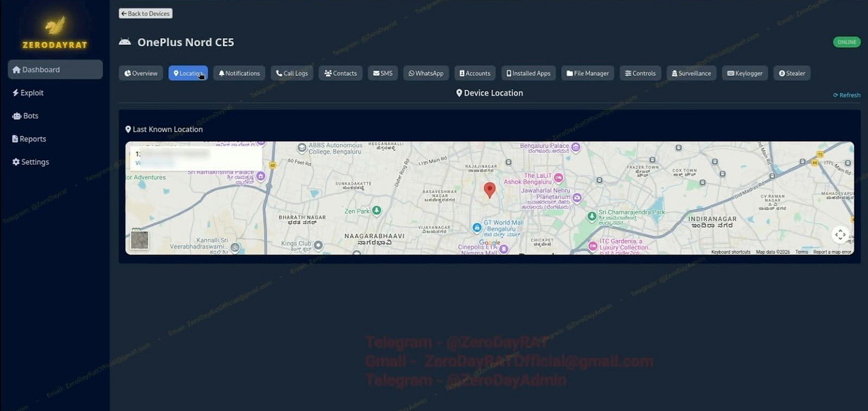The width and height of the screenshot is (868, 411).
Task: Select the Cinepolis ETA Namma Mall pin
Action: click(x=504, y=250)
